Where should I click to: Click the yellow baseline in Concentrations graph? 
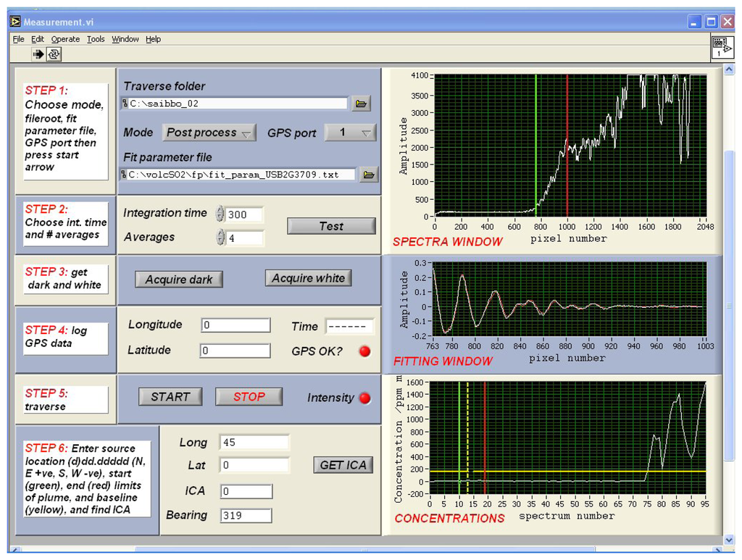pos(580,472)
